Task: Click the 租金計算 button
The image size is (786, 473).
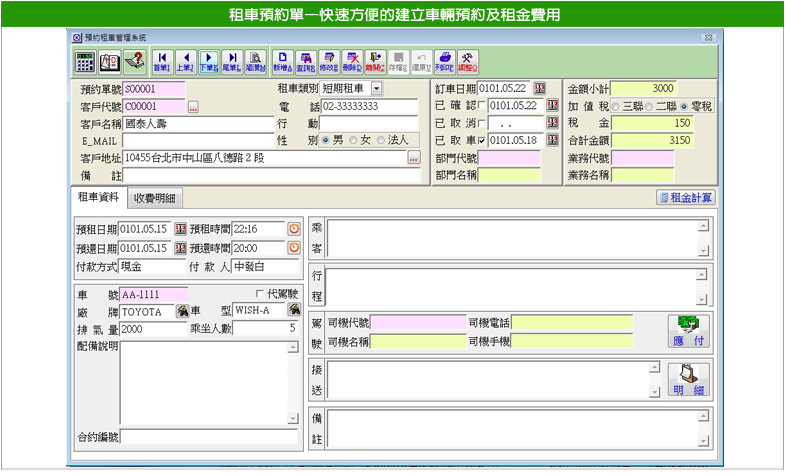Action: pos(685,198)
